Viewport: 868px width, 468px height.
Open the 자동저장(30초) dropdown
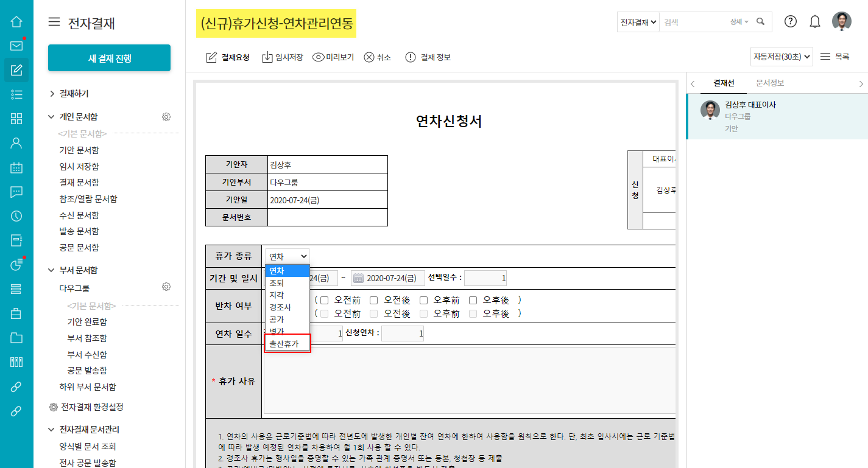(782, 57)
